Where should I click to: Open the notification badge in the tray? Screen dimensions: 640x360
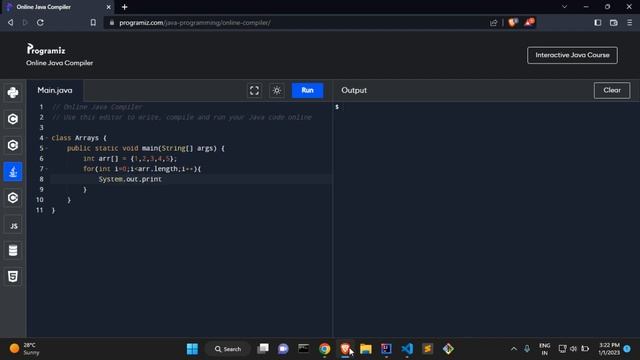click(x=627, y=349)
